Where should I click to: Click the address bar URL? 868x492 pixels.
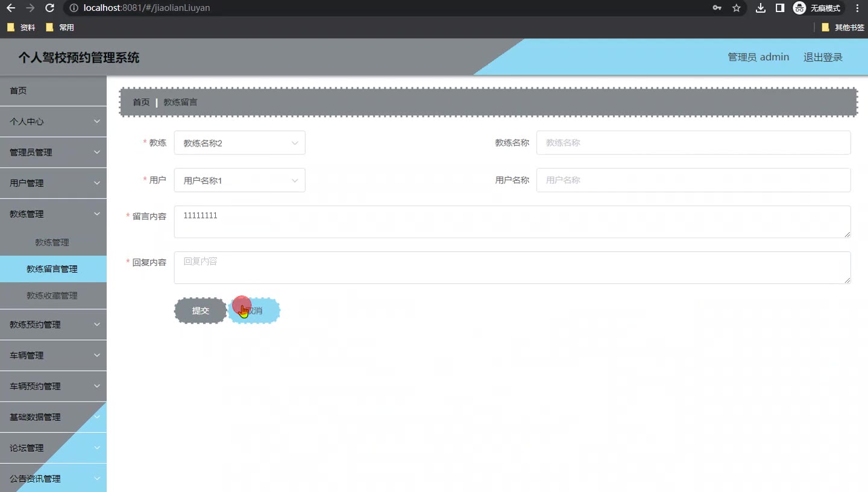click(147, 8)
